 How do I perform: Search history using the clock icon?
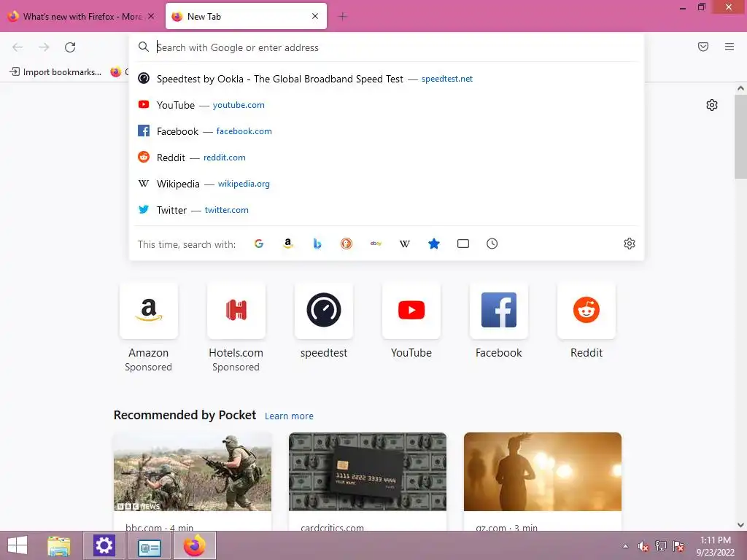coord(492,244)
